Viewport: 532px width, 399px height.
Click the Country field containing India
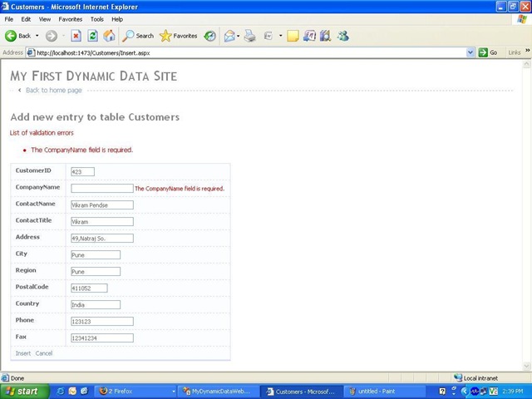(96, 305)
